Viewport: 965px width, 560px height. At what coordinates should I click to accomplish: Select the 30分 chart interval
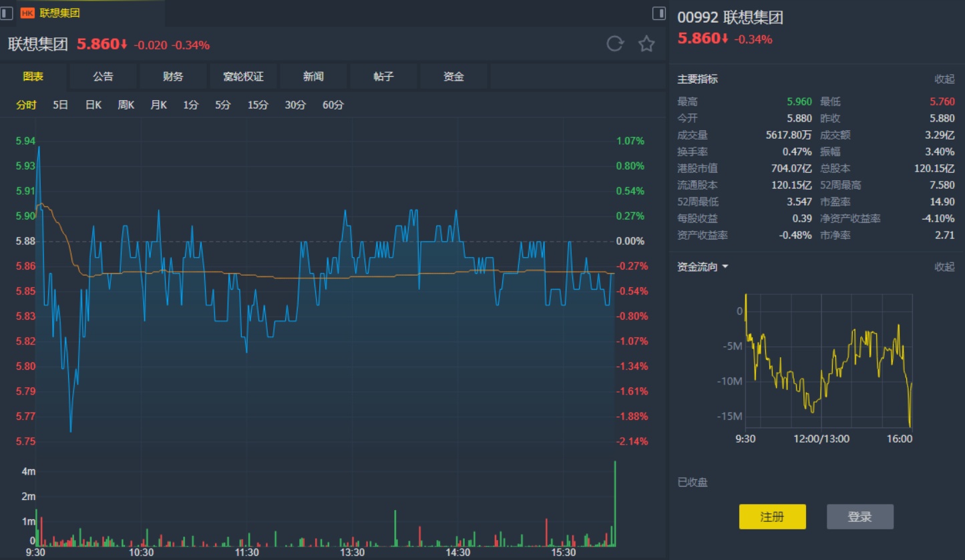295,105
